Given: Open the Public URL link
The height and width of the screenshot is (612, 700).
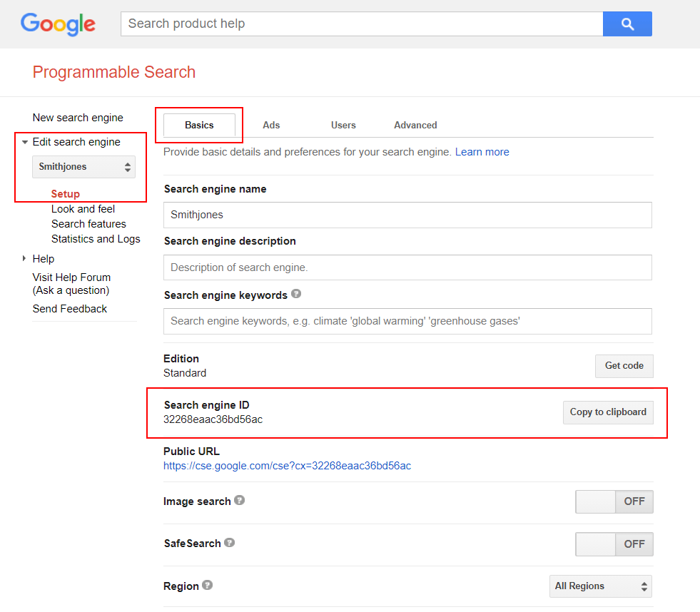Looking at the screenshot, I should pyautogui.click(x=287, y=466).
